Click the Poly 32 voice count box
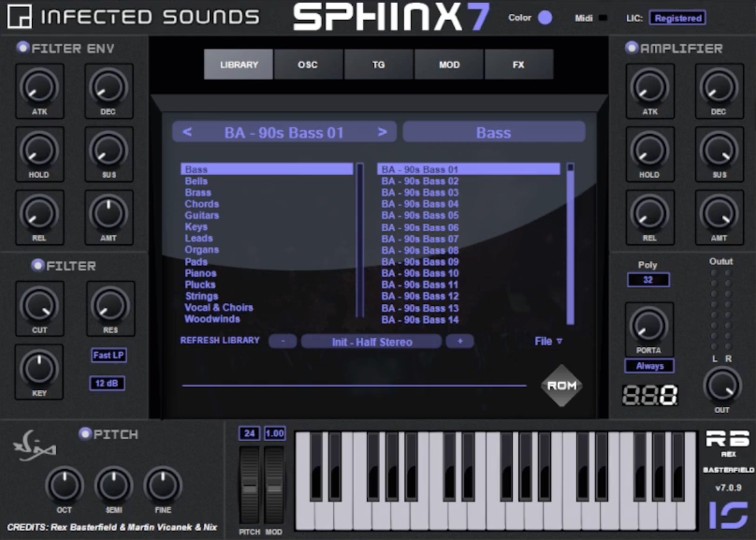756x540 pixels. pos(648,280)
